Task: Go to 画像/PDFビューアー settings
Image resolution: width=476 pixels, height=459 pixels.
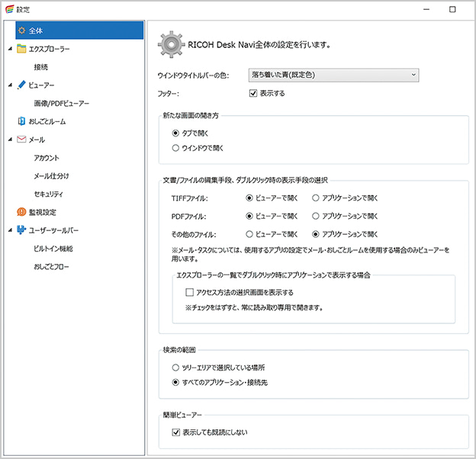Action: (61, 103)
